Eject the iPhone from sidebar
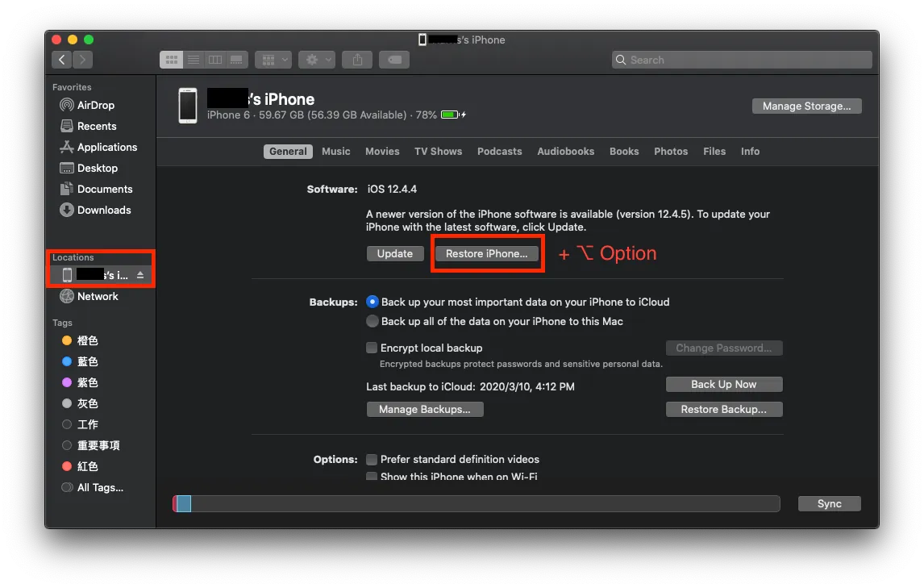 click(140, 275)
